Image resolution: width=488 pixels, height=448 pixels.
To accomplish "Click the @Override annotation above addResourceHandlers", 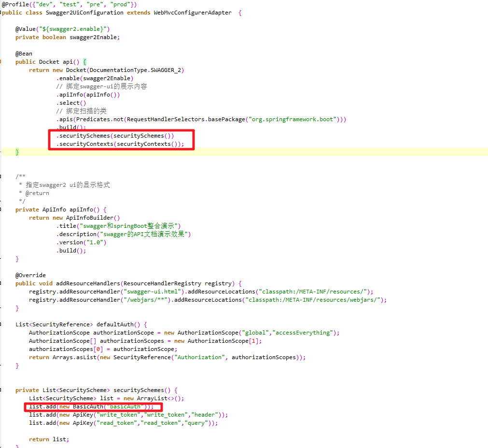I will [x=30, y=275].
